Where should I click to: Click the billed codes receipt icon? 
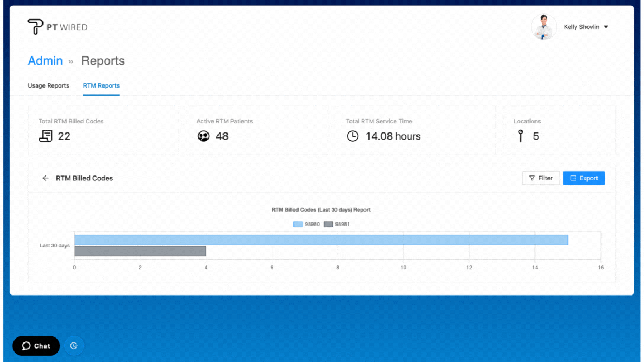(x=45, y=136)
